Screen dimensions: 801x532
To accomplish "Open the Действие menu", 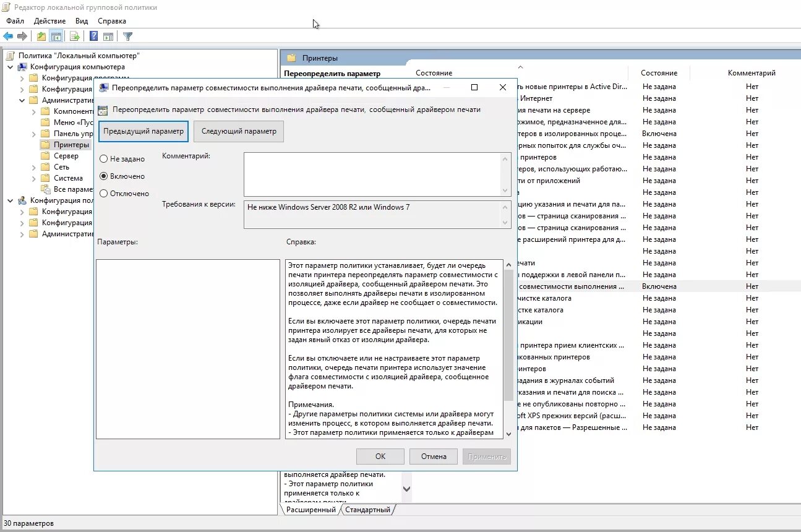I will (49, 21).
